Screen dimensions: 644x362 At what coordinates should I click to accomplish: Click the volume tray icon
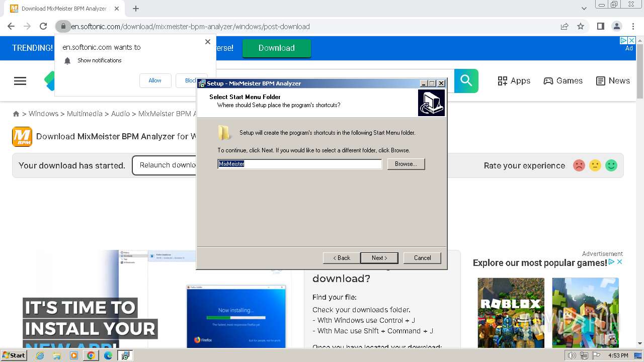pyautogui.click(x=572, y=355)
